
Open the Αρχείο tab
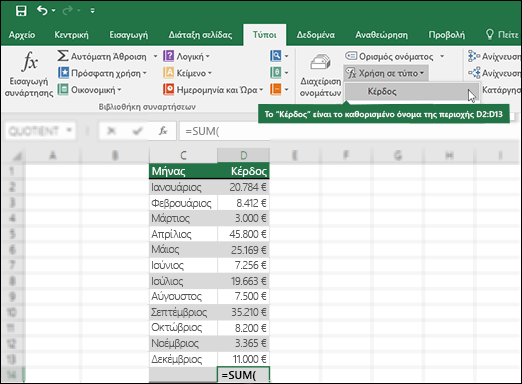pyautogui.click(x=22, y=35)
